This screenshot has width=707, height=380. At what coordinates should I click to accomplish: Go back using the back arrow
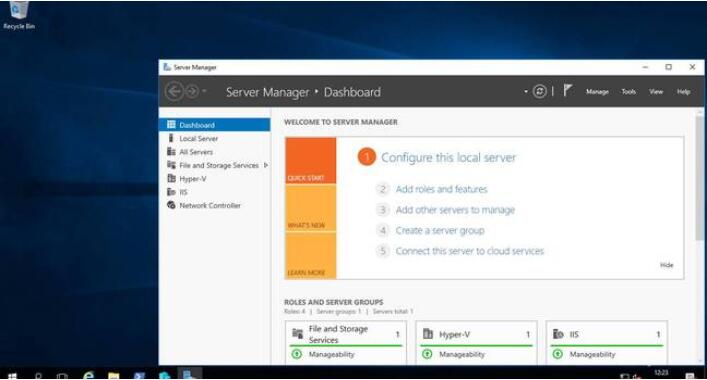tap(174, 92)
